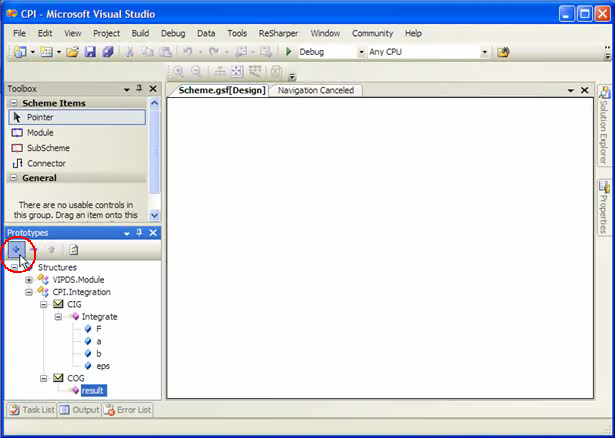Toggle auto-hide pin on Toolbox panel
The height and width of the screenshot is (438, 615).
(x=139, y=89)
